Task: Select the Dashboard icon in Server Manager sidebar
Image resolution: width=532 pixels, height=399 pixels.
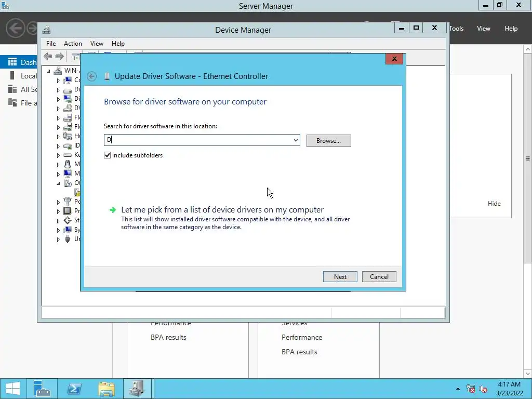Action: (12, 62)
